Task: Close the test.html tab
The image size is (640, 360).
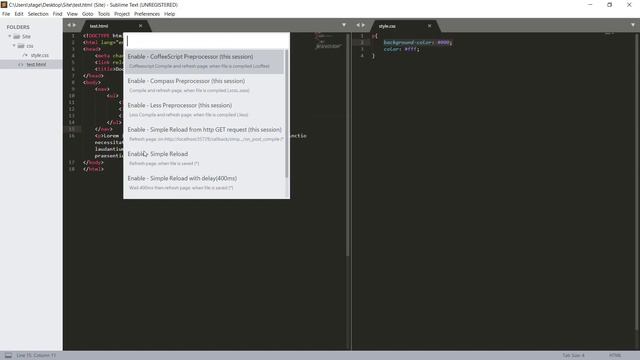Action: pos(140,26)
